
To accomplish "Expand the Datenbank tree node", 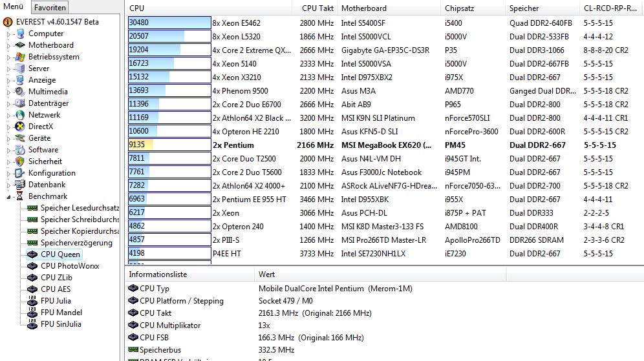I will (x=8, y=185).
